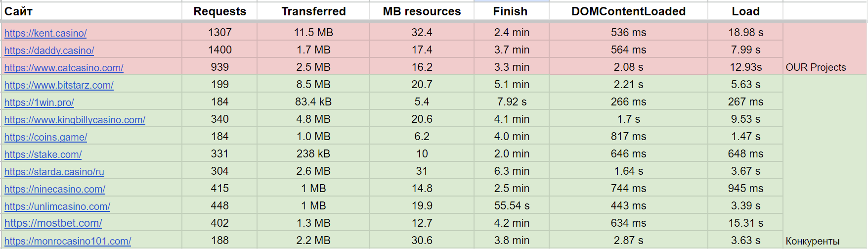868x249 pixels.
Task: Open the ninecasino.com link
Action: coord(55,189)
